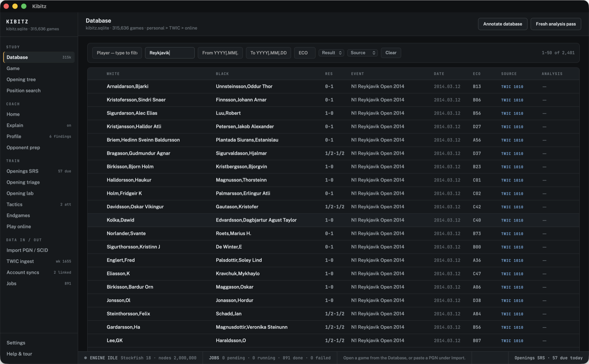Open Import PGN / SCID
Image resolution: width=589 pixels, height=364 pixels.
click(39, 250)
